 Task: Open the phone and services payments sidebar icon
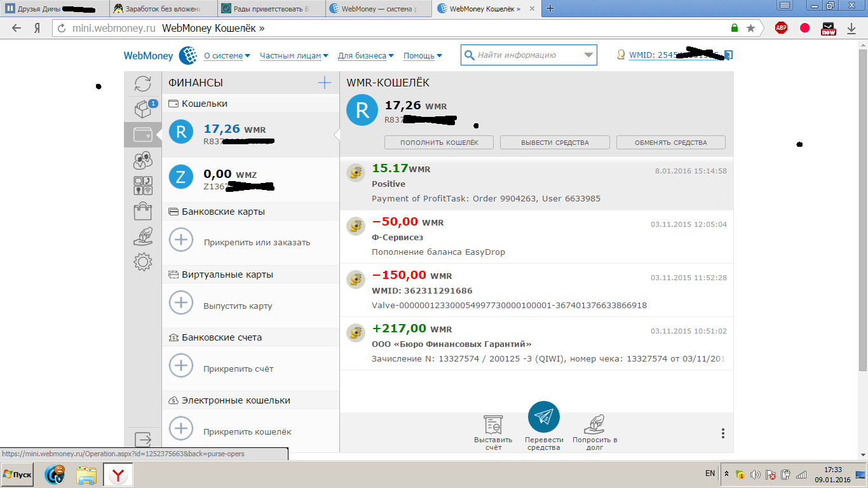(143, 186)
